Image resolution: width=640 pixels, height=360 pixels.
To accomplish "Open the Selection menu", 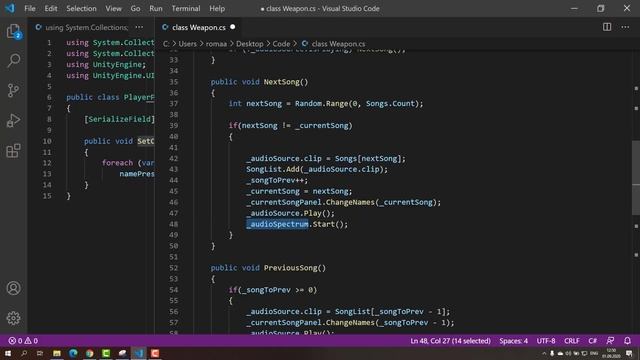I will tap(81, 8).
